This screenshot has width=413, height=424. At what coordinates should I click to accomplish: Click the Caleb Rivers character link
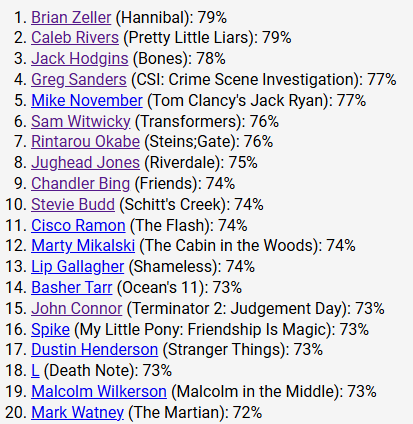[x=75, y=38]
